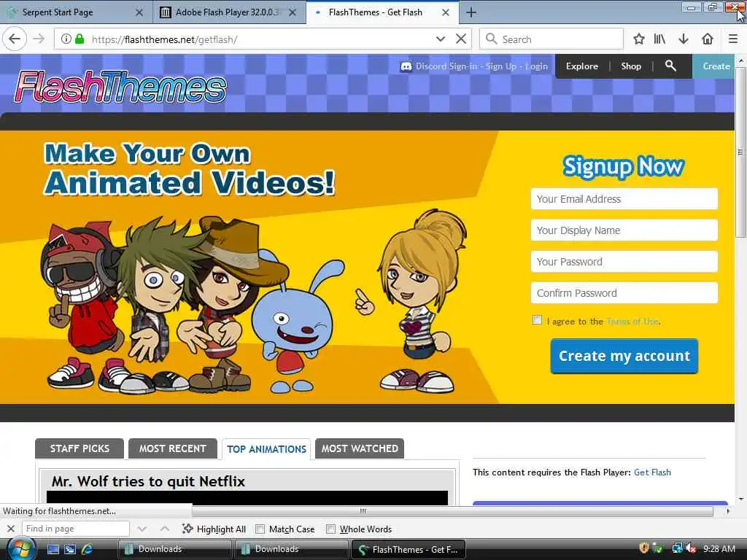Find previous match up arrow
Screen dimensions: 747x560
coord(164,529)
